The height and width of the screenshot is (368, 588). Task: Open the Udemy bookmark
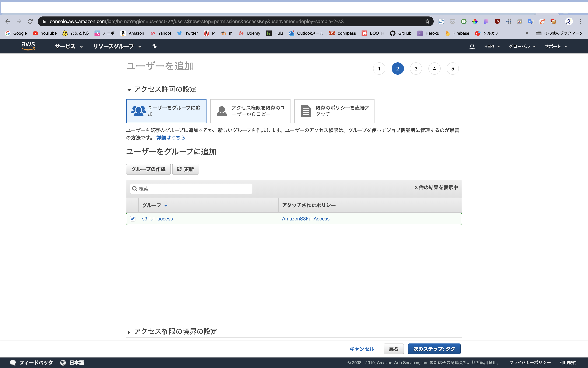point(249,33)
